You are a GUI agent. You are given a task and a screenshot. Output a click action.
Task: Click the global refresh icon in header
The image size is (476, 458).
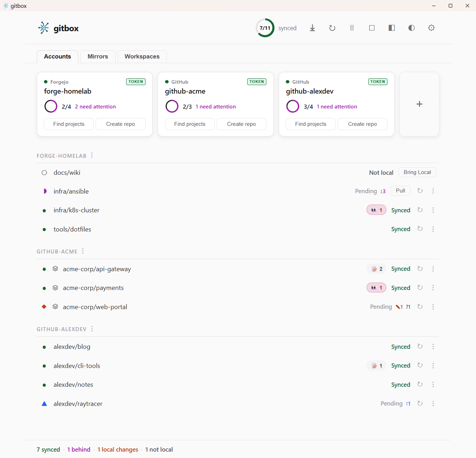332,28
